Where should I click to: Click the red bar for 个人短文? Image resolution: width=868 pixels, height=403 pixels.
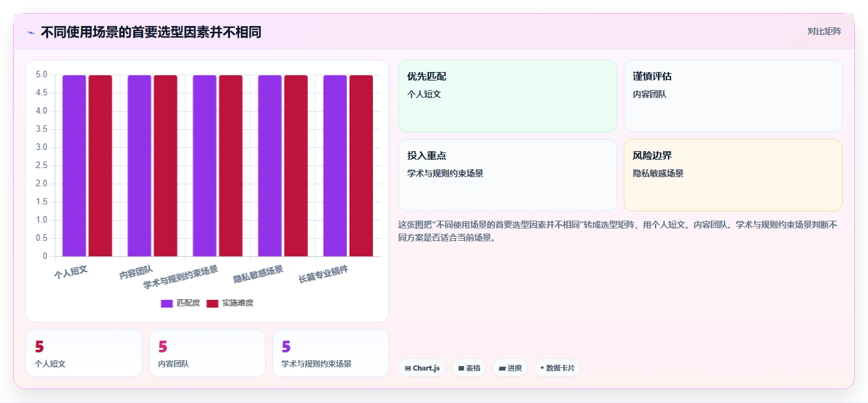coord(100,165)
